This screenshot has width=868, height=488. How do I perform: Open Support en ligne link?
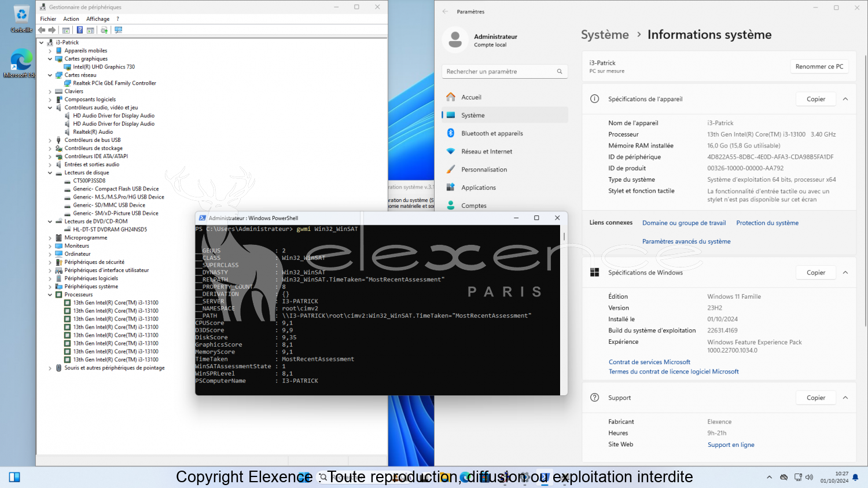(x=731, y=445)
